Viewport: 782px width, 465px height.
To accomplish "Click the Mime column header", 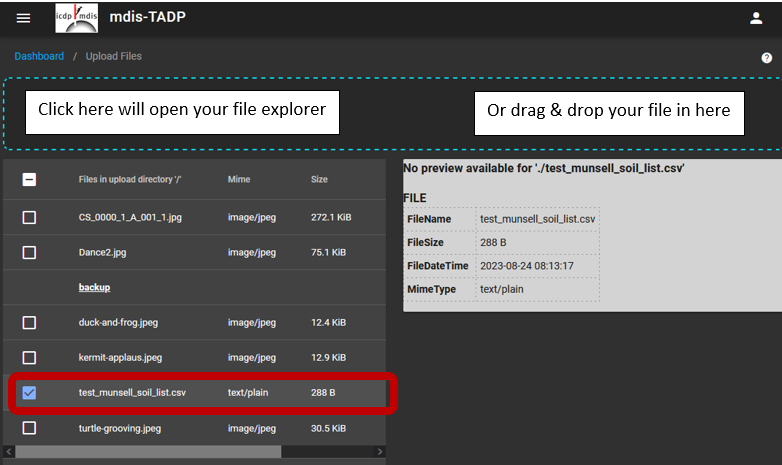I will pyautogui.click(x=239, y=180).
